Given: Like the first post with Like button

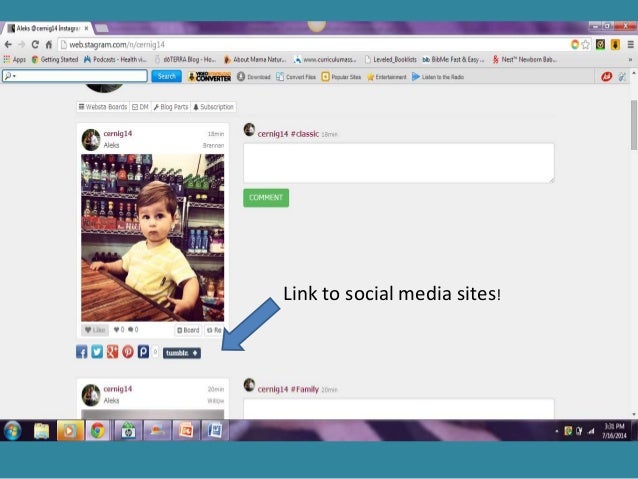Looking at the screenshot, I should (x=95, y=330).
